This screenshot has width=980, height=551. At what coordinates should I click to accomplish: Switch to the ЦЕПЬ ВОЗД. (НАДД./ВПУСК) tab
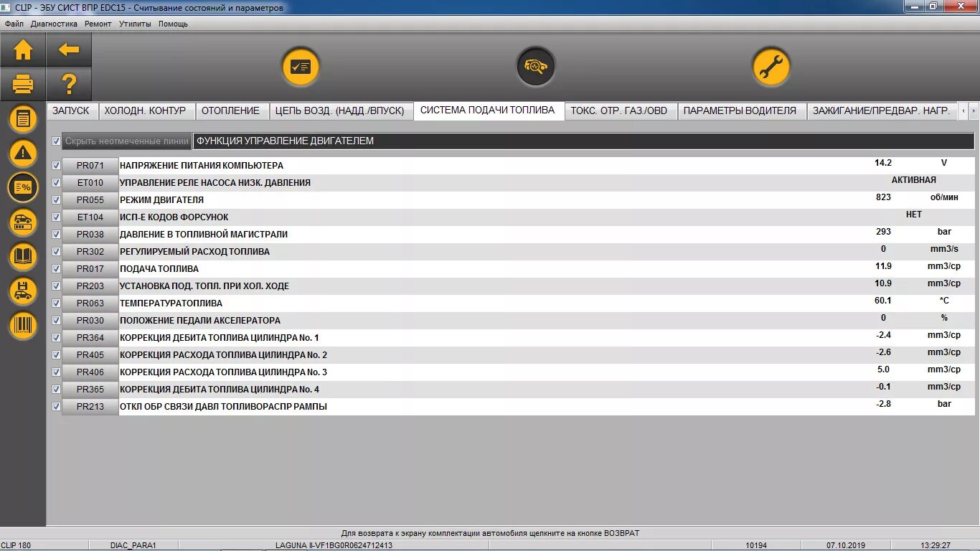click(340, 110)
